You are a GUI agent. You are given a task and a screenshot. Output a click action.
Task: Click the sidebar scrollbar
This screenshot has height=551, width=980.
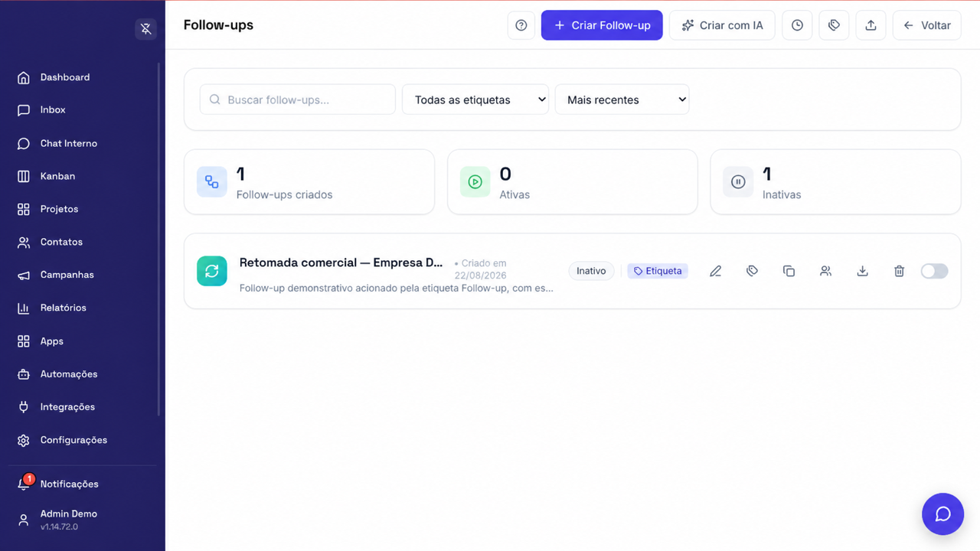pyautogui.click(x=159, y=240)
